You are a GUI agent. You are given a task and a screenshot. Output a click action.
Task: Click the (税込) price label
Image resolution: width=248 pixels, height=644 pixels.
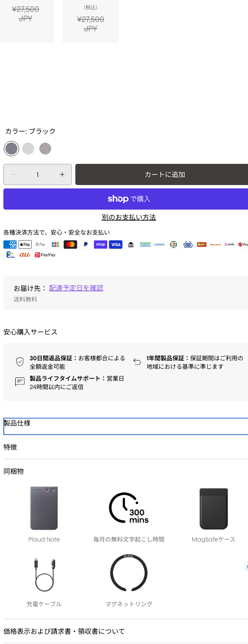[x=91, y=8]
